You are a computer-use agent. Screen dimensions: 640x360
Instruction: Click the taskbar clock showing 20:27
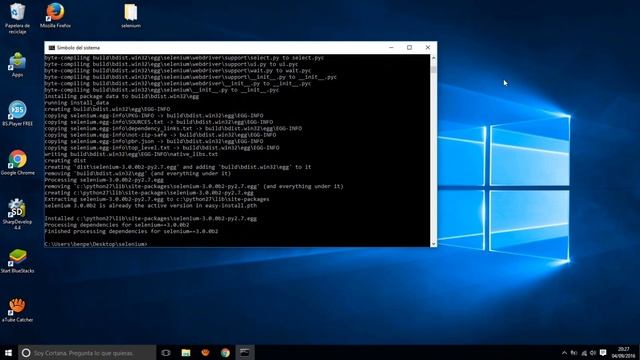click(x=623, y=353)
